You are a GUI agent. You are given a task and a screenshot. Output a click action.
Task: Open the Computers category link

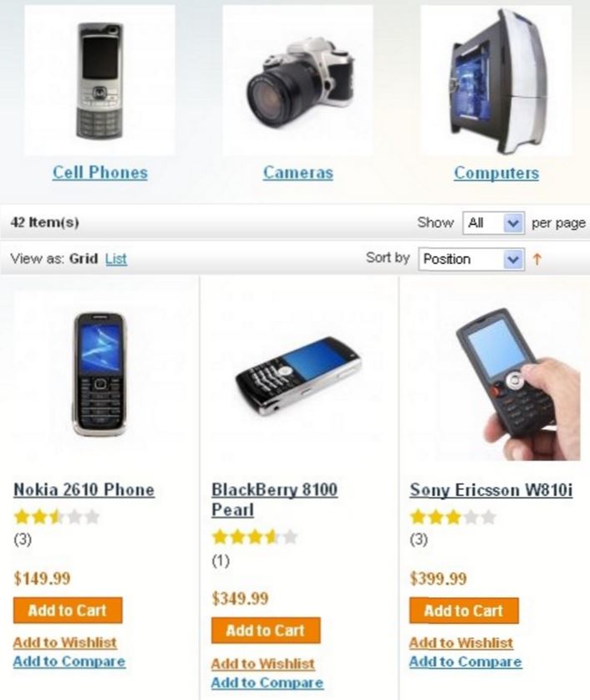[x=496, y=173]
